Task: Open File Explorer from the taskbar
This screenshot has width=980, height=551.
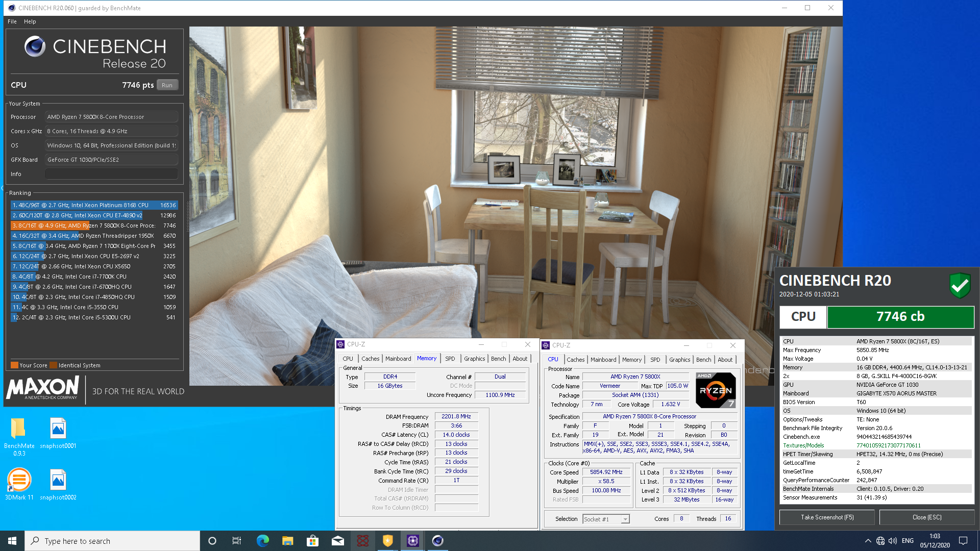Action: click(287, 541)
